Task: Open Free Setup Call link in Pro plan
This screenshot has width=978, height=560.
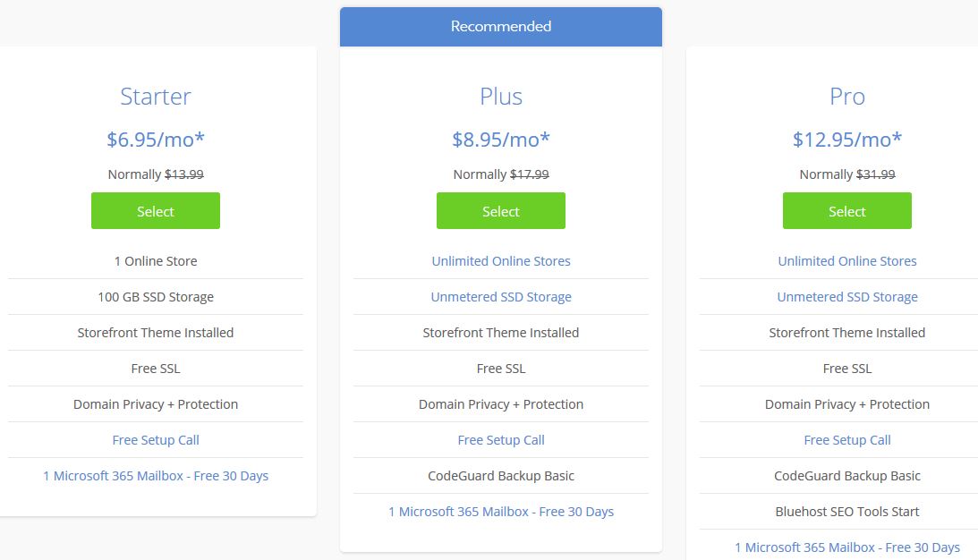Action: pyautogui.click(x=847, y=440)
